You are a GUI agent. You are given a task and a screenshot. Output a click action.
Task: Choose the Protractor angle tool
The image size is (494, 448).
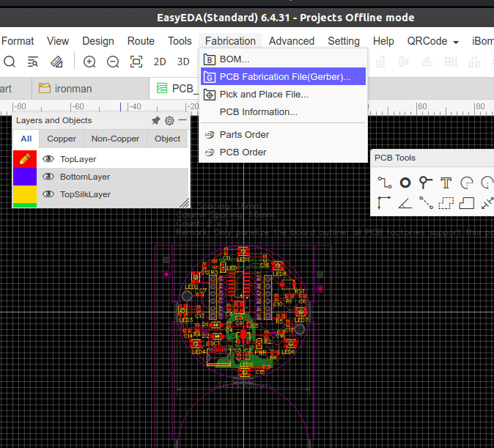(x=405, y=203)
